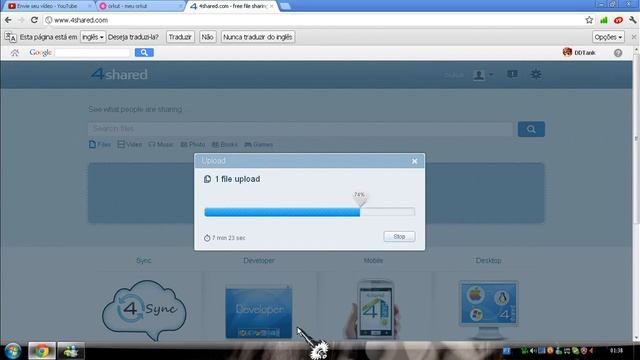640x360 pixels.
Task: Select the Books search filter
Action: [x=224, y=144]
